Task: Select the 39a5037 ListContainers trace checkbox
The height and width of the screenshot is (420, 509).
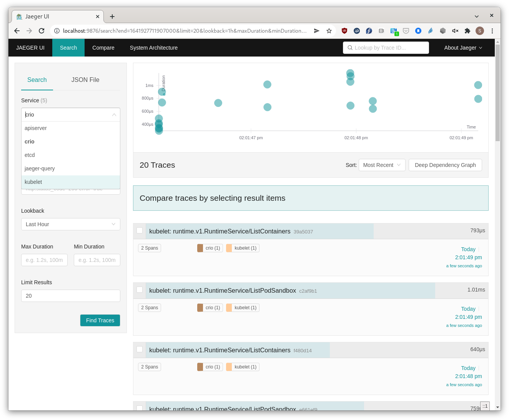Action: pos(140,230)
